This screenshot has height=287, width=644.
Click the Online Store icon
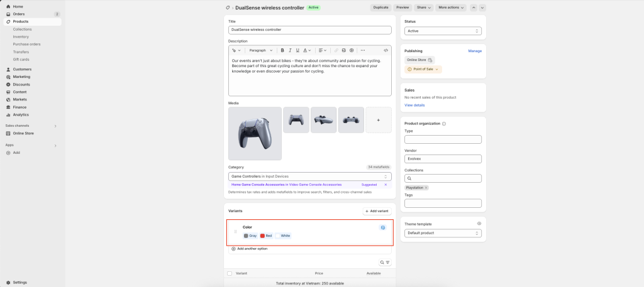[8, 133]
